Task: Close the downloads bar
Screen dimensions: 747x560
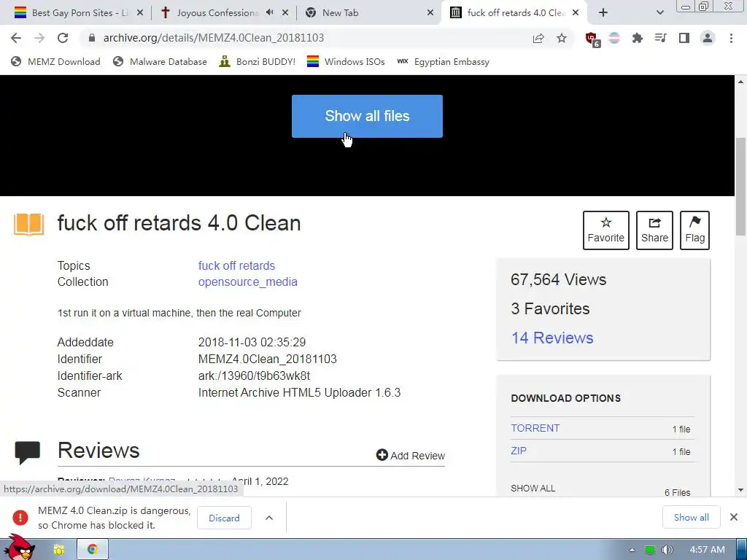Action: (734, 517)
